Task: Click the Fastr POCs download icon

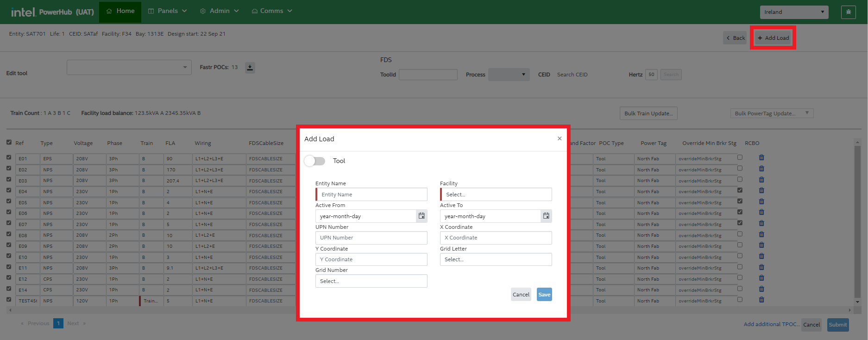Action: pos(250,68)
